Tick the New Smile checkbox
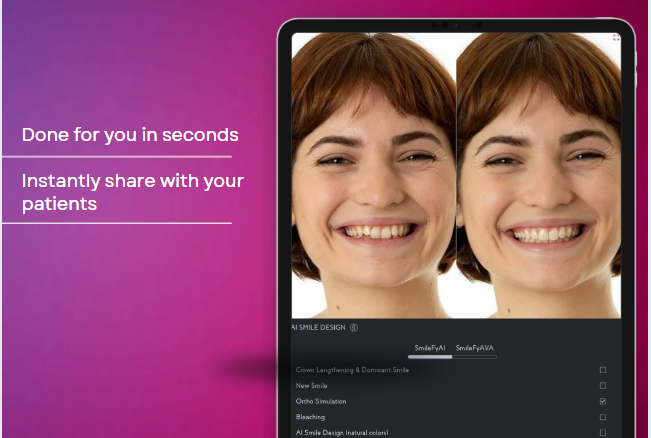This screenshot has width=651, height=438. 602,385
